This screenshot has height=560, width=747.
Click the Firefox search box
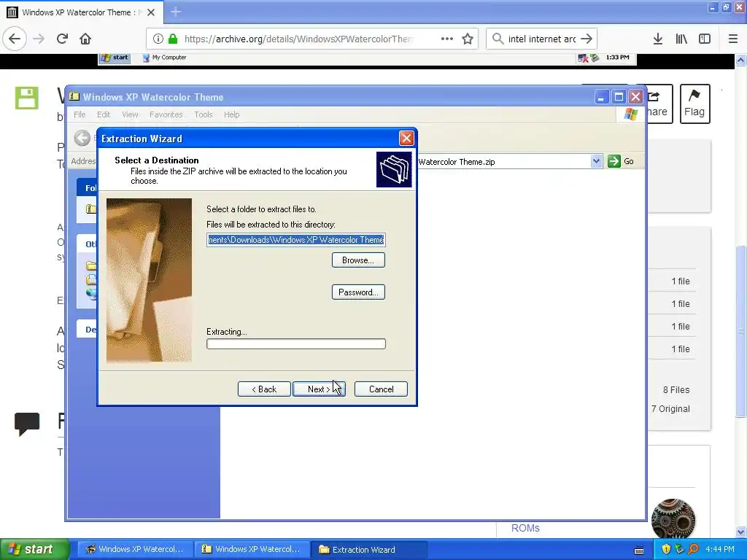(542, 39)
